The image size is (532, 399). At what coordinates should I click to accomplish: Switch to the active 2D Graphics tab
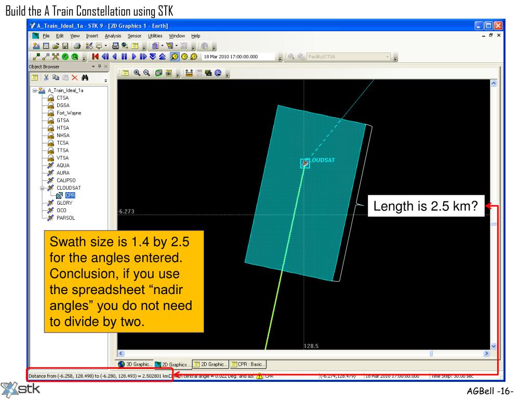click(173, 364)
